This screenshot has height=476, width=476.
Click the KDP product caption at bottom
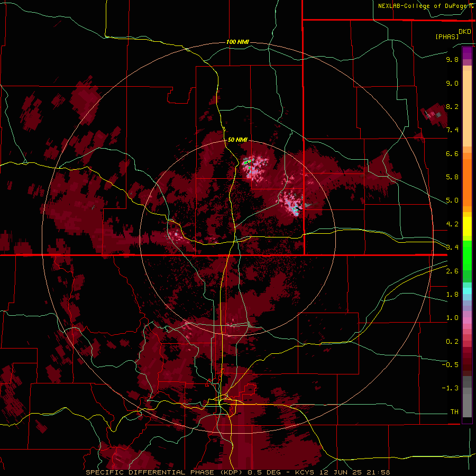point(237,472)
